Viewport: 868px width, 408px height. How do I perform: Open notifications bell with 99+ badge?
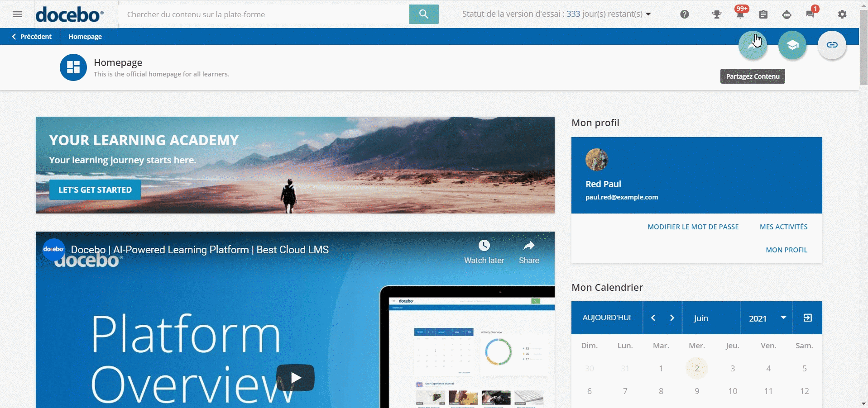tap(740, 14)
